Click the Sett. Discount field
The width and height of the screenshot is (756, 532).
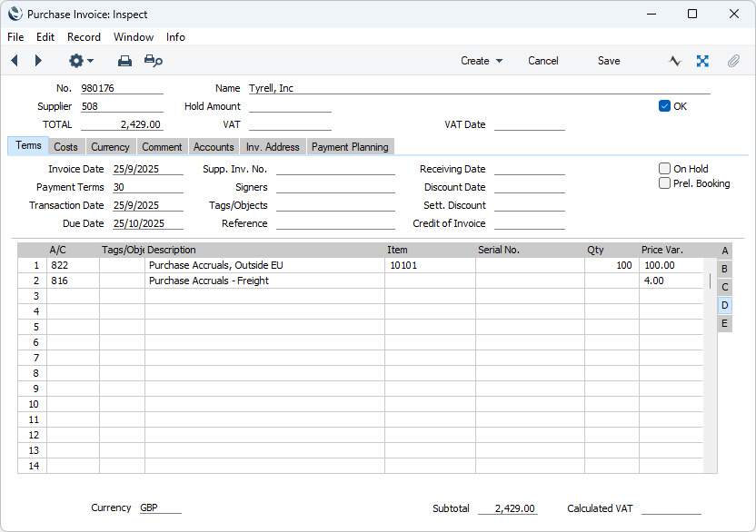530,205
